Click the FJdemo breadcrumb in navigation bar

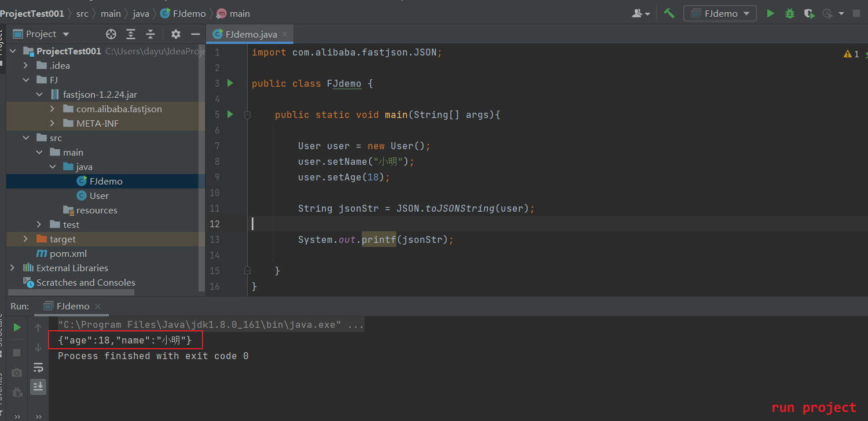(x=183, y=13)
